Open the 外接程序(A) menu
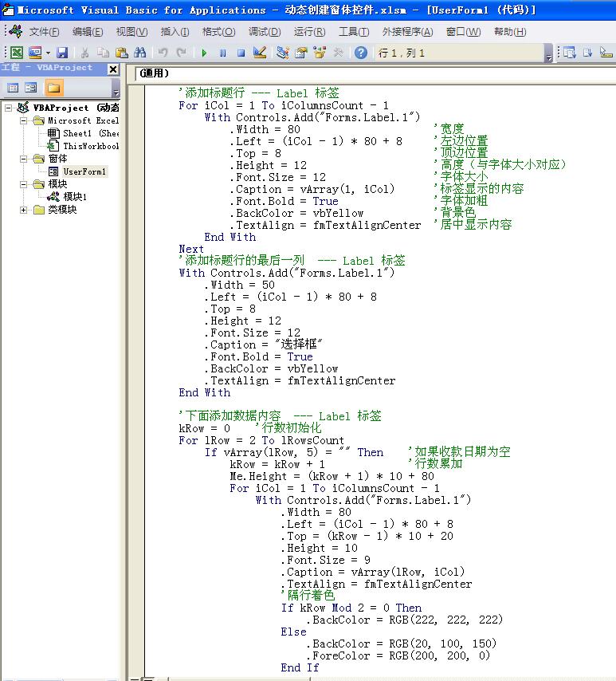The height and width of the screenshot is (681, 616). [x=408, y=32]
